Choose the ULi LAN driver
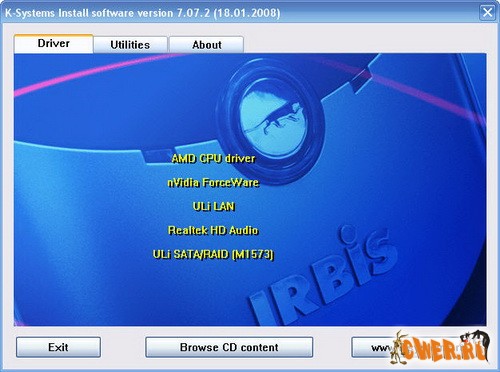Viewport: 500px width, 372px height. click(214, 206)
